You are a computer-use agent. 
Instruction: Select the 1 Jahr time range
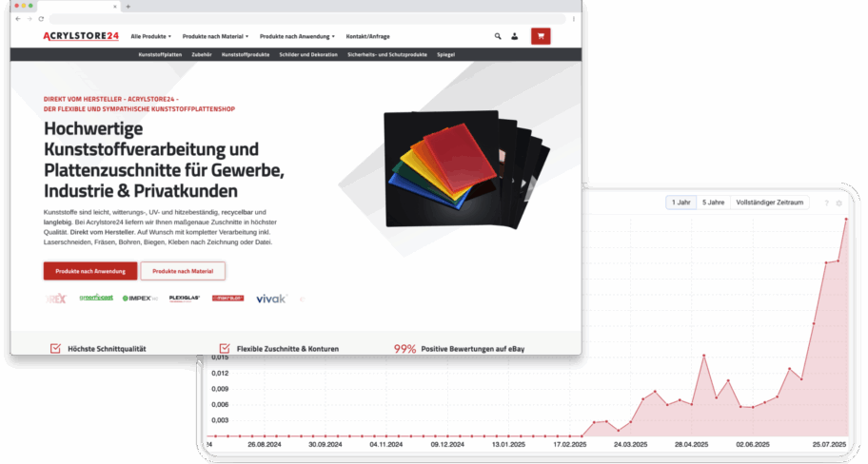[x=681, y=203]
